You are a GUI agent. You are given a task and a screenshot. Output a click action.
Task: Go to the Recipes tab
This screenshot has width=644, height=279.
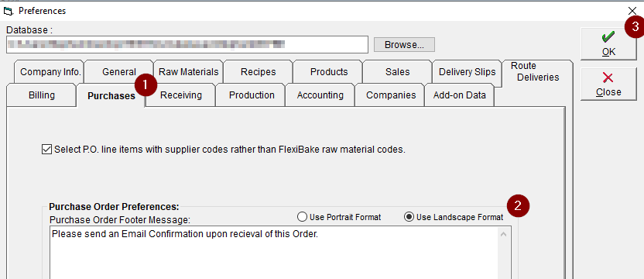259,72
